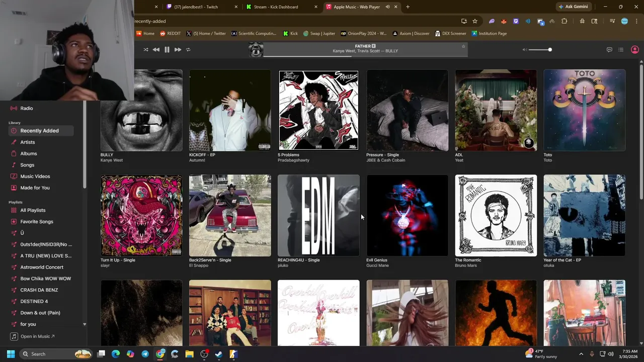The width and height of the screenshot is (644, 362).
Task: Click the pluko artist link
Action: (x=283, y=265)
